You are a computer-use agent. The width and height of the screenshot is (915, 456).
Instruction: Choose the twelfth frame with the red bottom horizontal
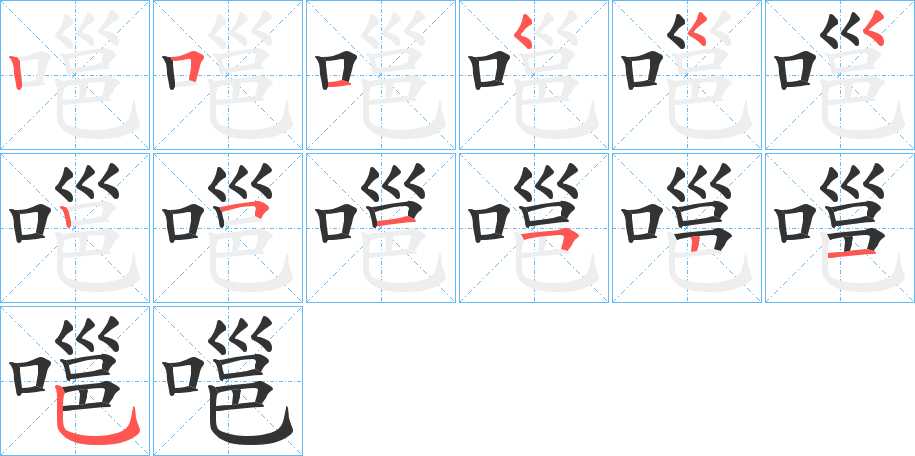pyautogui.click(x=840, y=228)
